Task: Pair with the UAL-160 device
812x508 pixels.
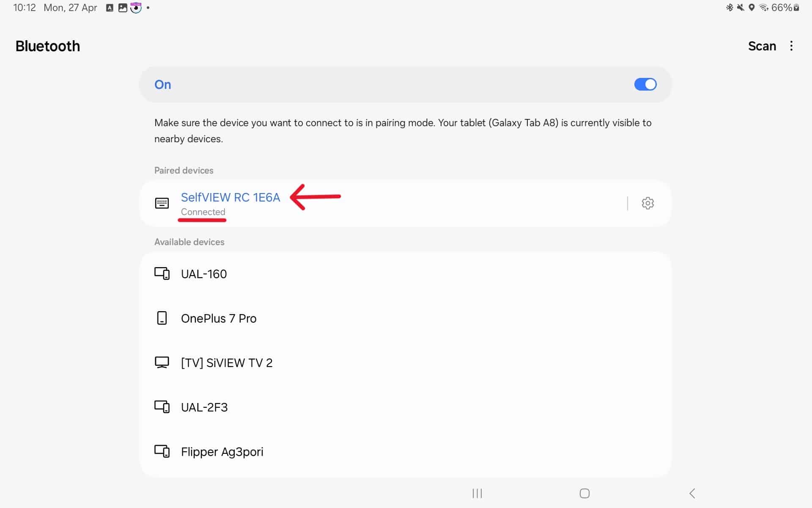Action: click(204, 274)
